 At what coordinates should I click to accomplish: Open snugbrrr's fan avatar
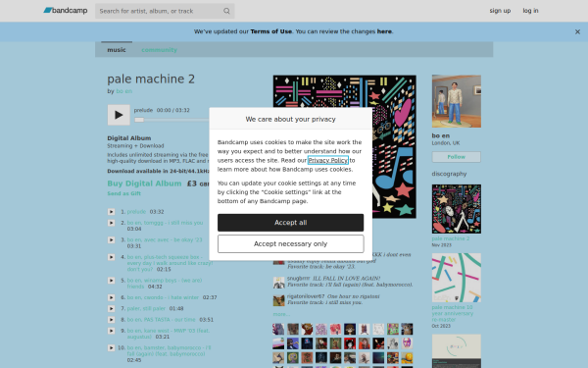point(278,283)
